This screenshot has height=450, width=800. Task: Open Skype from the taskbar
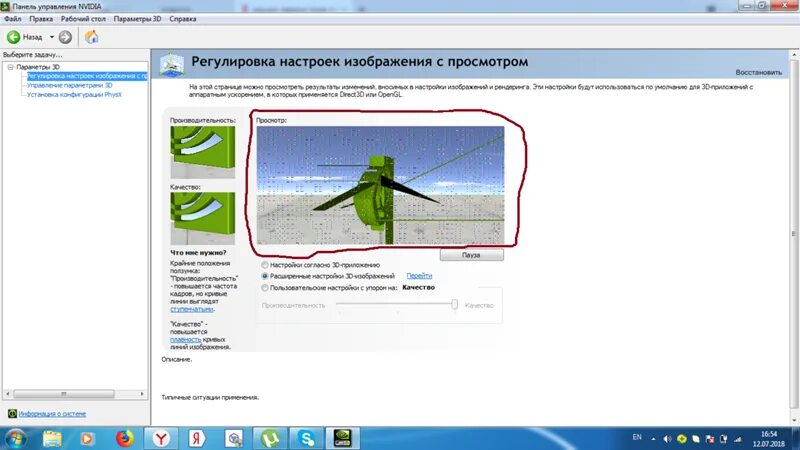pos(307,438)
